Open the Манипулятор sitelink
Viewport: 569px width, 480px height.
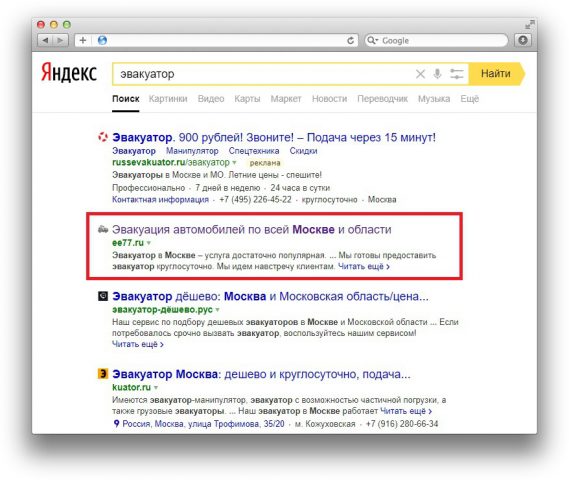coord(192,151)
